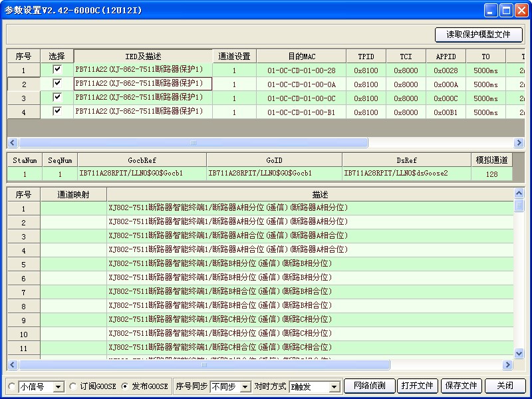Click the 打开文件 button

pyautogui.click(x=417, y=386)
